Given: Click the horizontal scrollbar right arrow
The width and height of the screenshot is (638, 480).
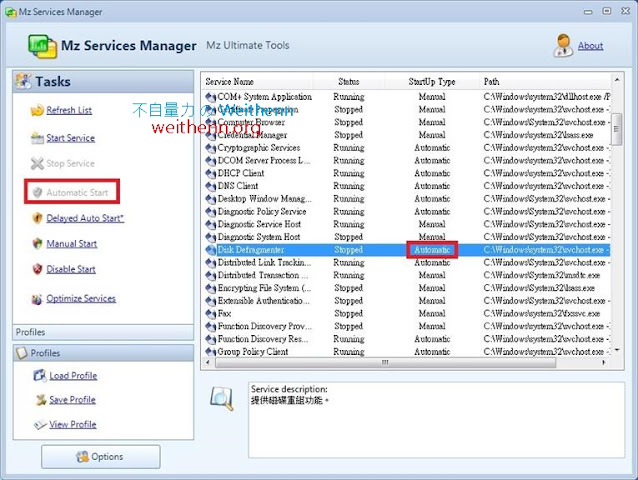Looking at the screenshot, I should click(x=604, y=362).
